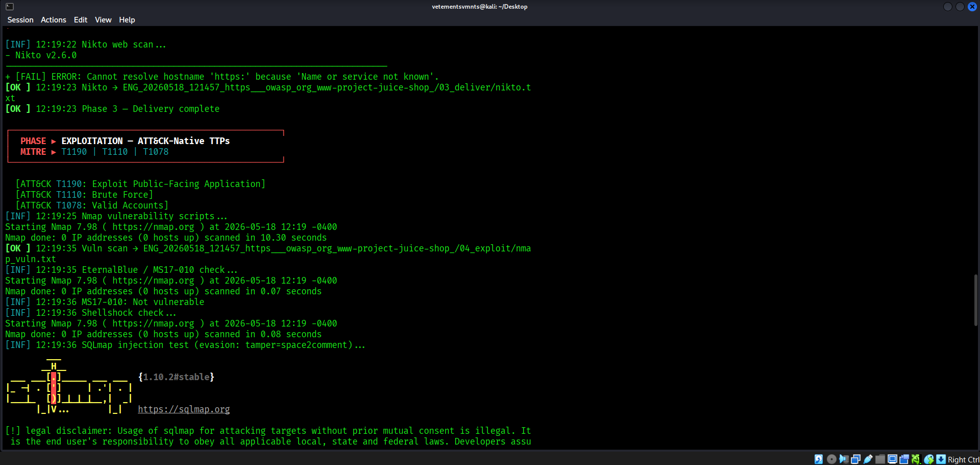
Task: Click 'Shellshock check...' line
Action: [91, 313]
